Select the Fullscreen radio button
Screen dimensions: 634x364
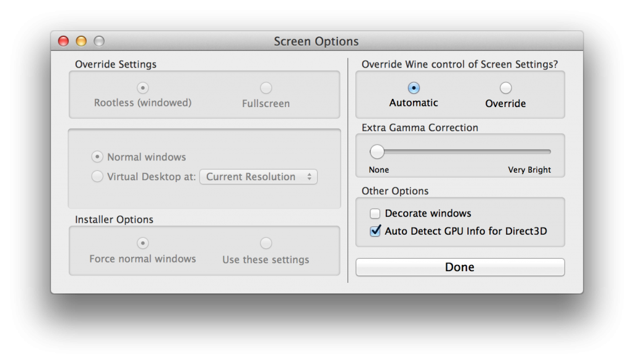click(x=266, y=88)
